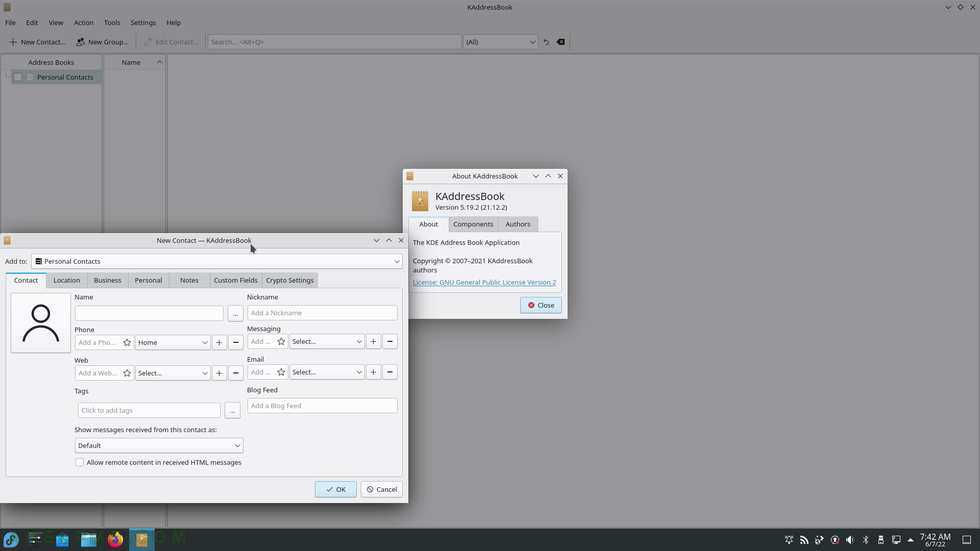Click the Search contacts field
The image size is (980, 551).
point(334,42)
